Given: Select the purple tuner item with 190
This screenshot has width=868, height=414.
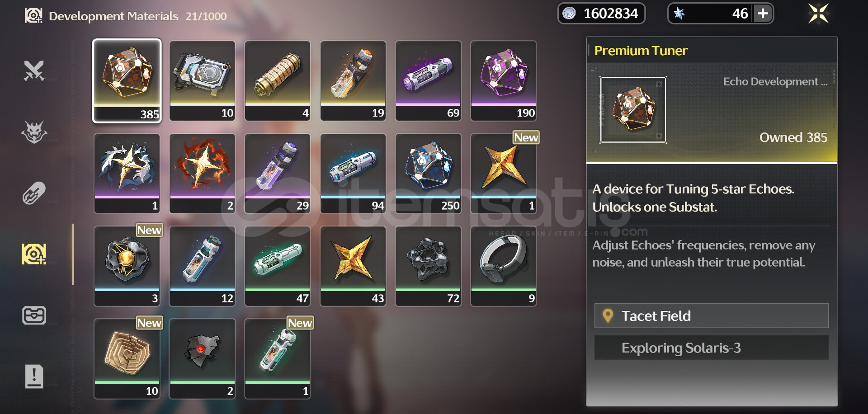Looking at the screenshot, I should pos(504,81).
